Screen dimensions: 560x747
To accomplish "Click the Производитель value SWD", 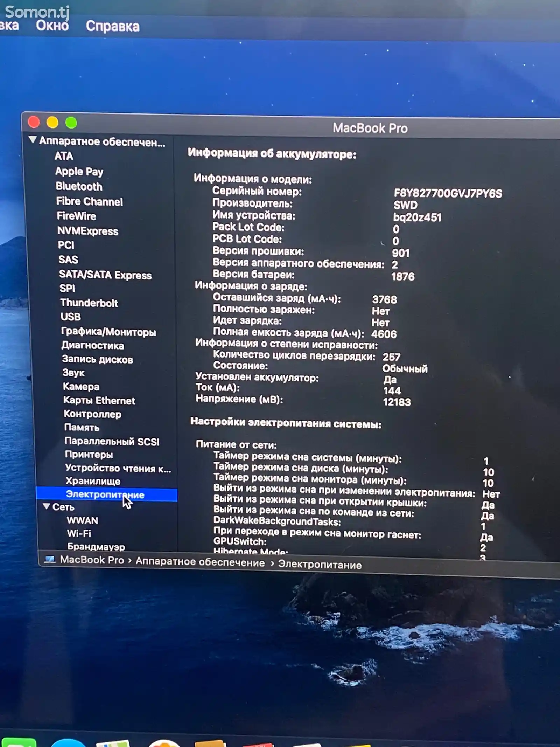I will click(x=405, y=205).
